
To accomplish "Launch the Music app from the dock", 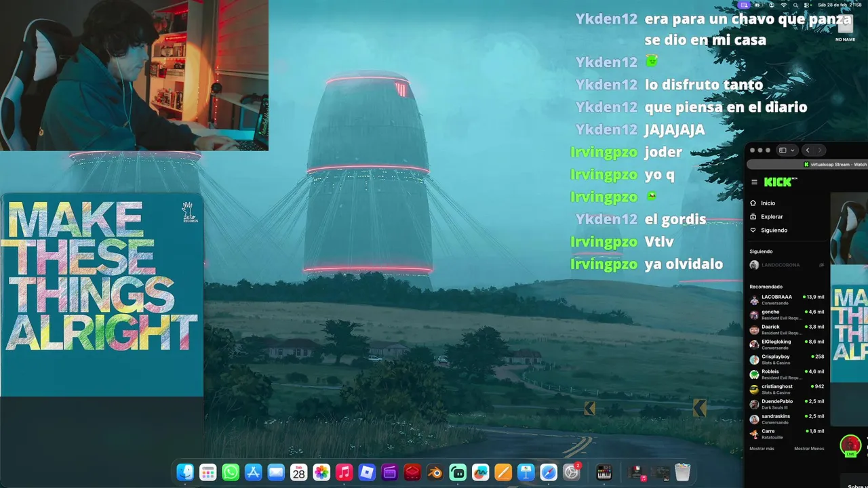I will (344, 472).
